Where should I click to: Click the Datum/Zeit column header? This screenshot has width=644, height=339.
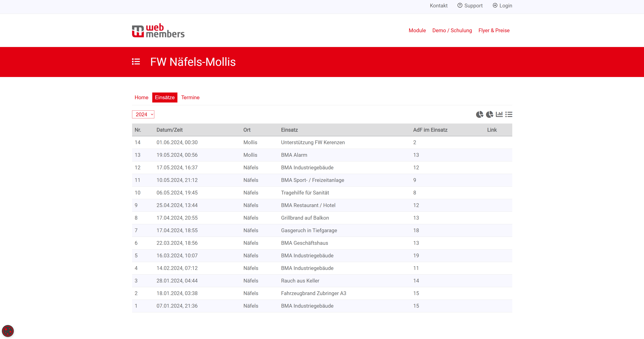(x=169, y=130)
